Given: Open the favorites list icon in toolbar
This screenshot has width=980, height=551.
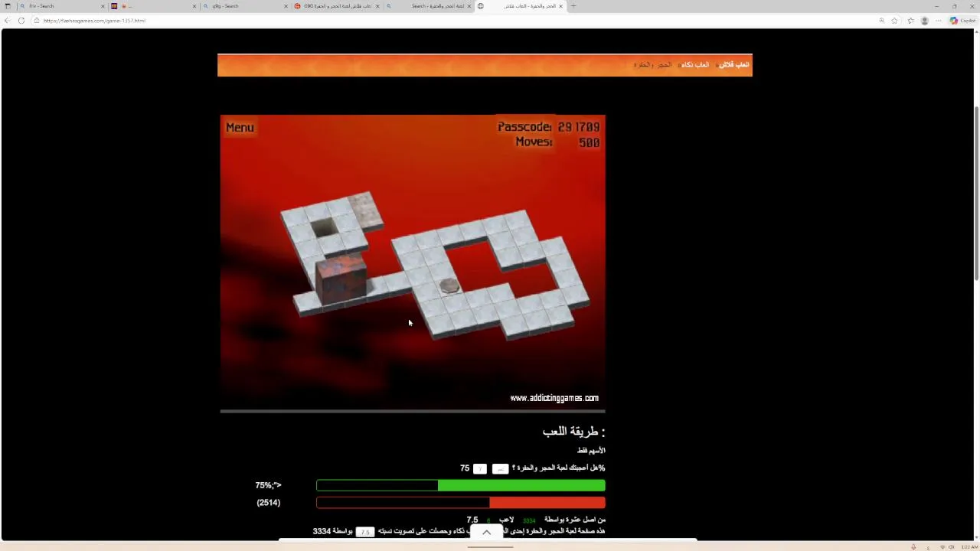Looking at the screenshot, I should (x=910, y=21).
